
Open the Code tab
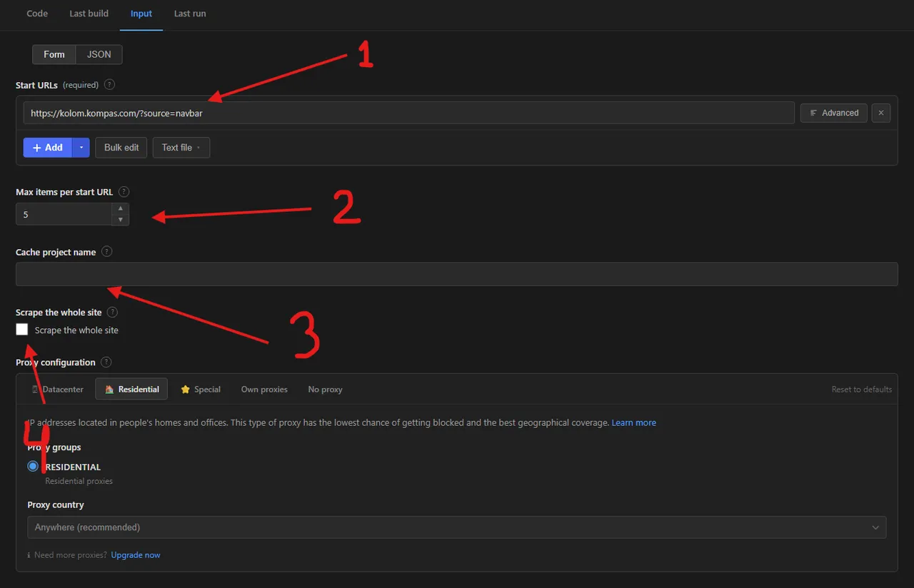coord(37,14)
